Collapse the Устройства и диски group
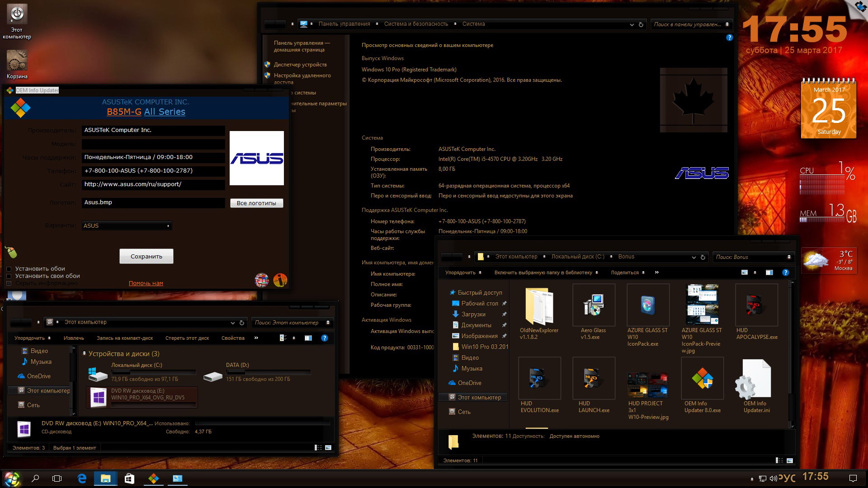 [x=84, y=354]
